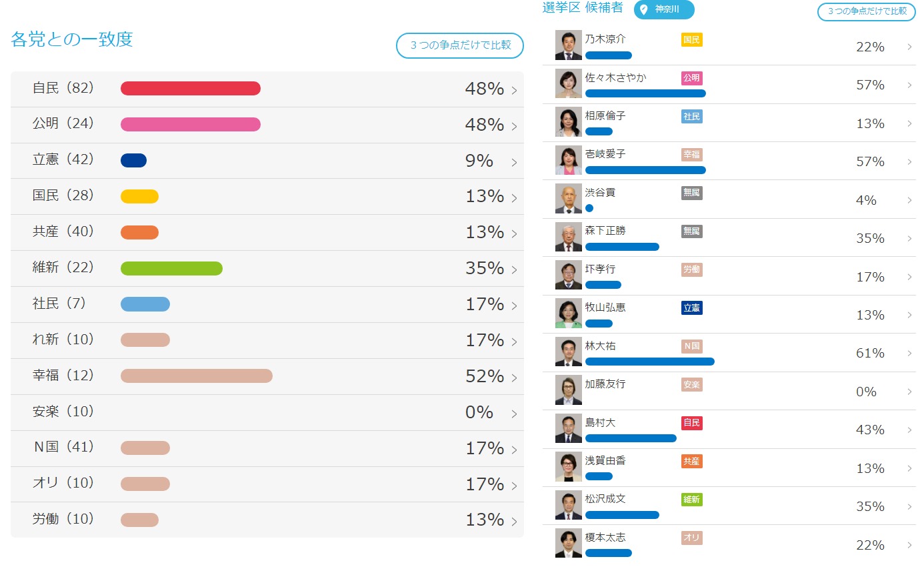Open candidate name 佐々木さやか
Screen dimensions: 924x567
point(615,77)
